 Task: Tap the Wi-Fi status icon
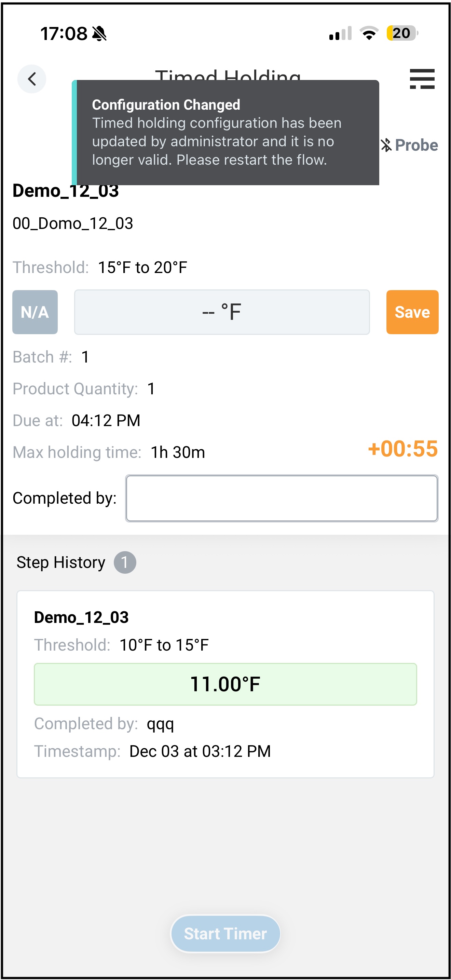(x=368, y=33)
